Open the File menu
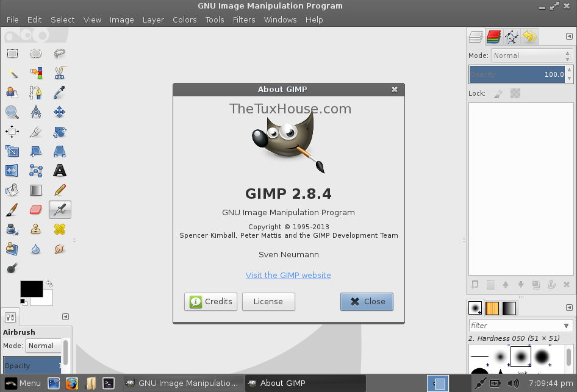Screen dimensions: 577x392 pyautogui.click(x=13, y=20)
